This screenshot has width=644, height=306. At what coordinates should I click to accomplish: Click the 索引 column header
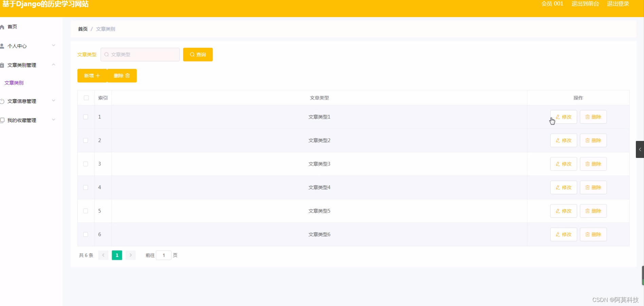click(103, 98)
